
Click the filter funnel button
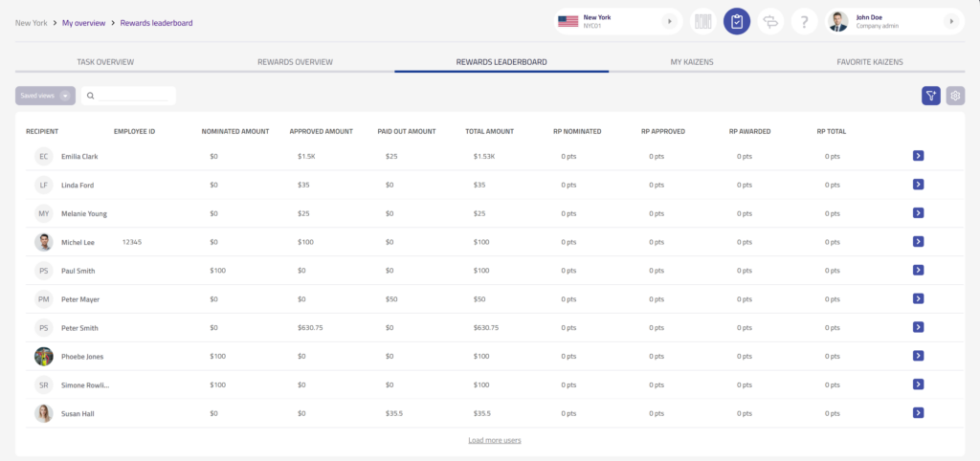(x=930, y=96)
